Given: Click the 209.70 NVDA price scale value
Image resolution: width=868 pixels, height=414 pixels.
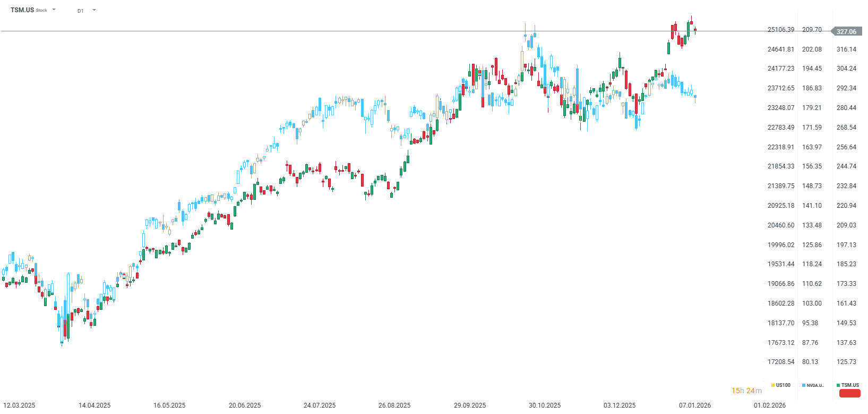Looking at the screenshot, I should [811, 30].
